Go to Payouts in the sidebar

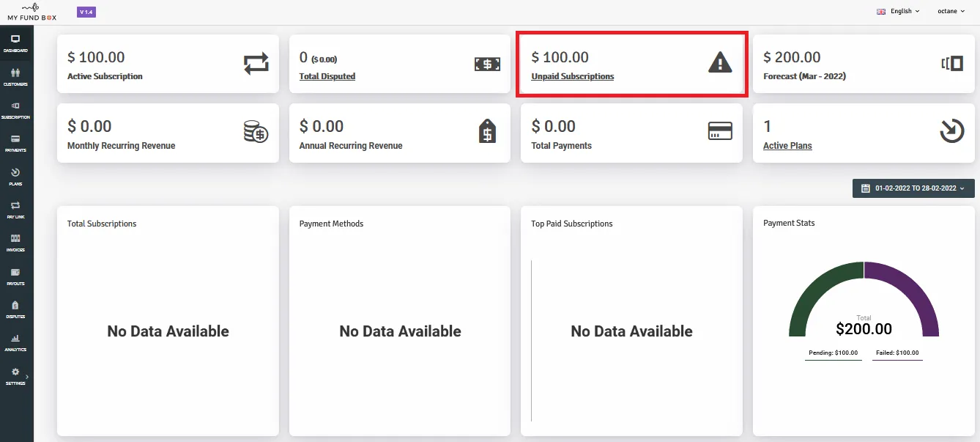[x=15, y=276]
